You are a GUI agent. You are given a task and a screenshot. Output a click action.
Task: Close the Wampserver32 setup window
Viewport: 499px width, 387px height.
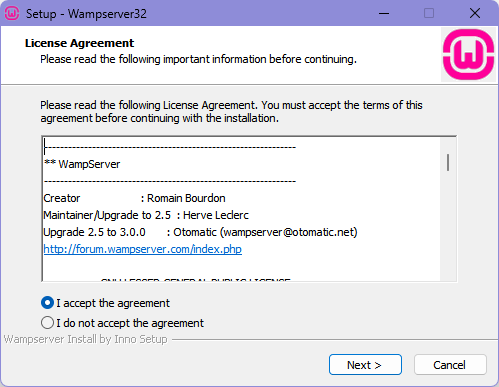pos(475,14)
